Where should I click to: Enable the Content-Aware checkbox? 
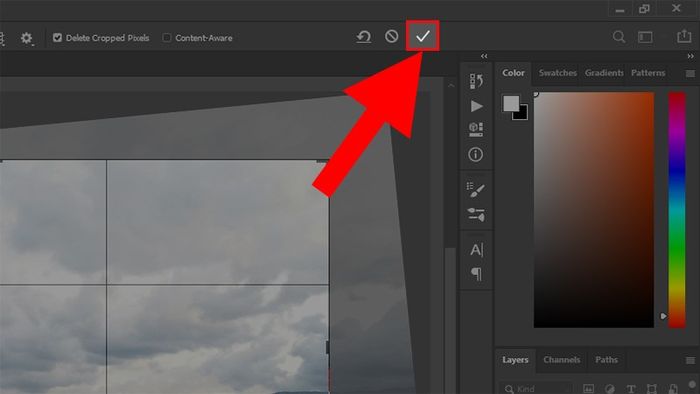point(167,37)
